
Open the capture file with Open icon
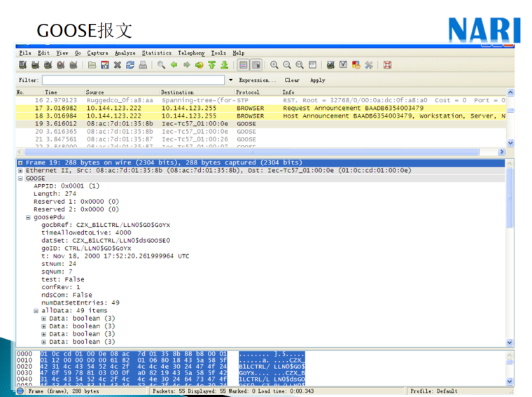coord(92,65)
